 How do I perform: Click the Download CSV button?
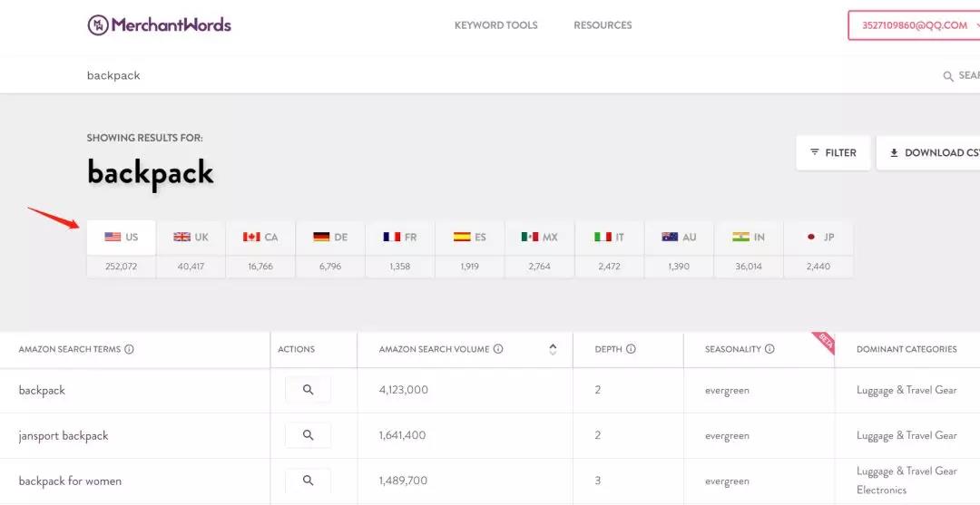pos(928,152)
